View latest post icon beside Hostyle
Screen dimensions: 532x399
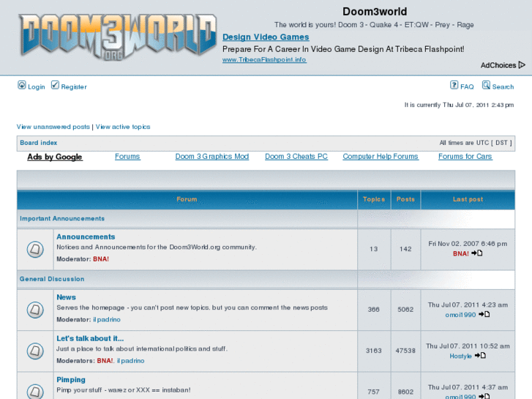pos(480,356)
